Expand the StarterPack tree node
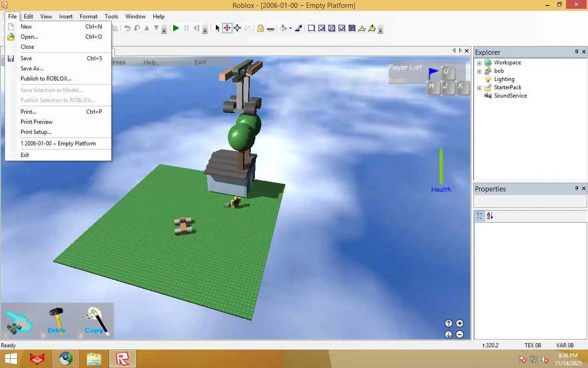This screenshot has width=588, height=368. 479,88
